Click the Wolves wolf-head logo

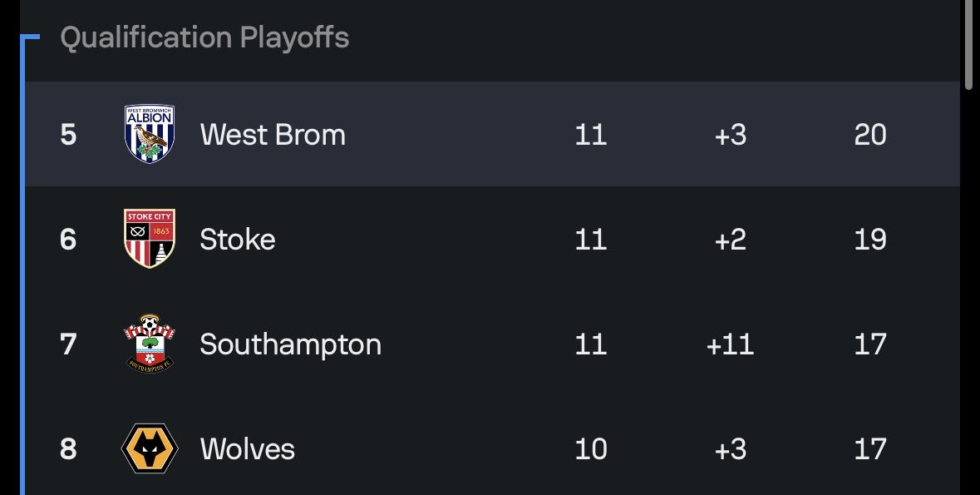click(150, 448)
